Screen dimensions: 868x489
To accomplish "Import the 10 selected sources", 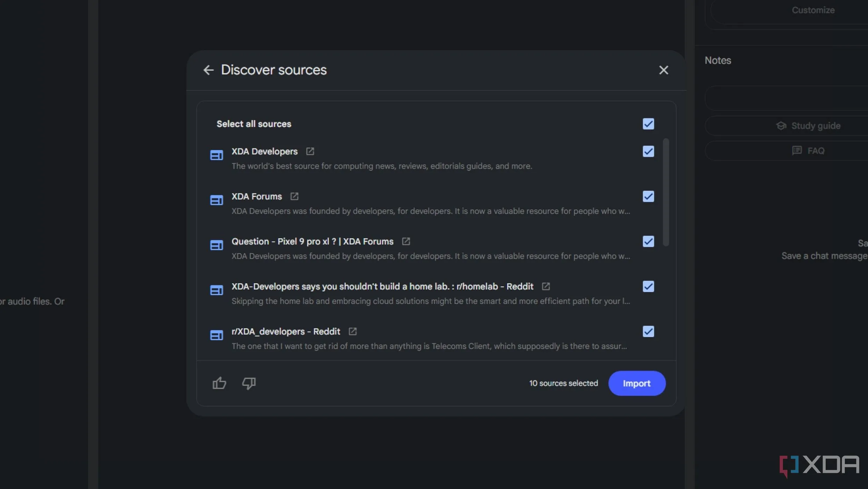I will [636, 383].
